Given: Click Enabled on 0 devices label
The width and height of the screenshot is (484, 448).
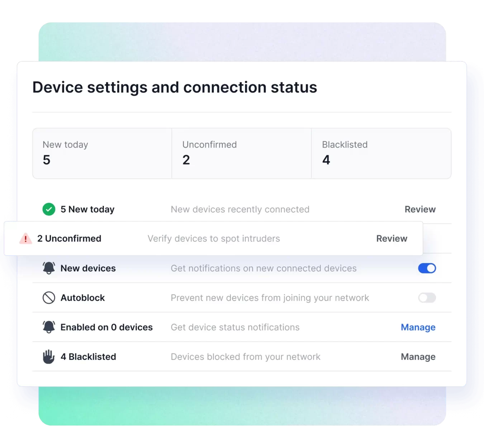Looking at the screenshot, I should point(106,327).
